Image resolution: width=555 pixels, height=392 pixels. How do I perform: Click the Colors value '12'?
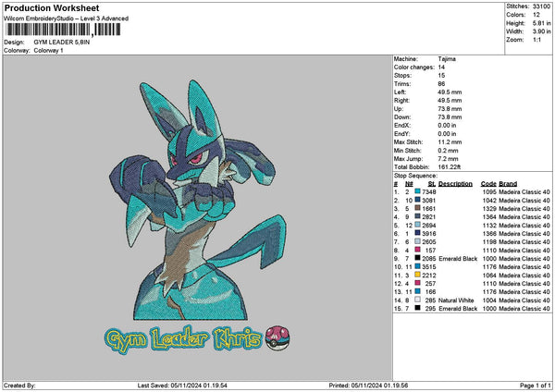coord(536,15)
